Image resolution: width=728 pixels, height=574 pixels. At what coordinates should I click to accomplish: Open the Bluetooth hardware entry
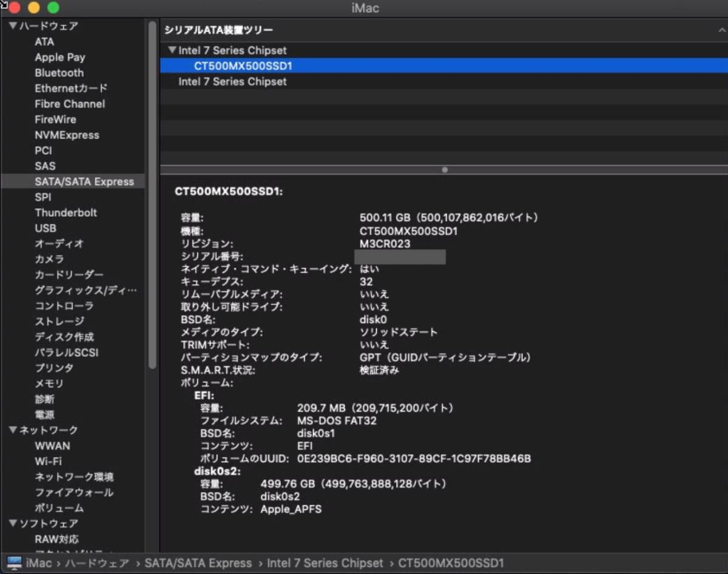coord(59,73)
